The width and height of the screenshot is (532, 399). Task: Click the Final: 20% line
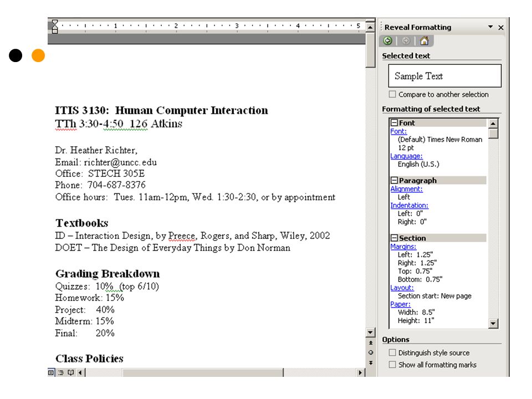(85, 333)
